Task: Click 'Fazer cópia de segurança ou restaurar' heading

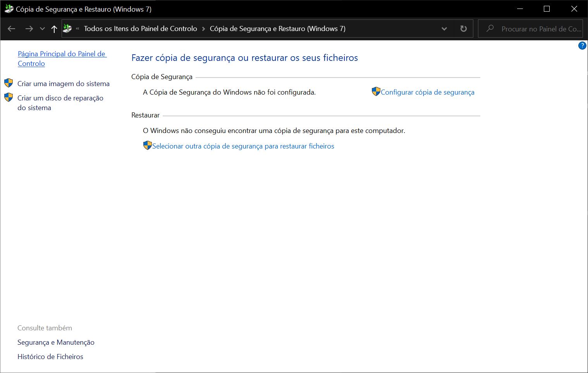Action: 245,58
